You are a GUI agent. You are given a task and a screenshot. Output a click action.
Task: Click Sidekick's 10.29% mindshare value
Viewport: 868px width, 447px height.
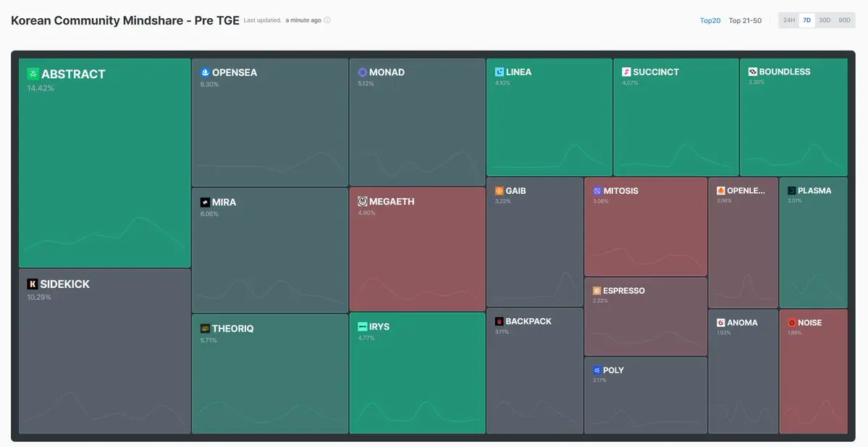click(39, 297)
